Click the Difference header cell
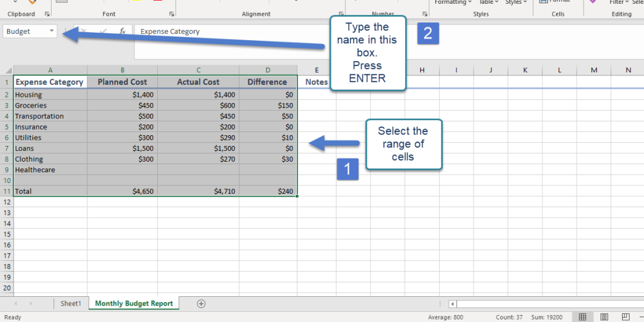The image size is (644, 322). (268, 82)
